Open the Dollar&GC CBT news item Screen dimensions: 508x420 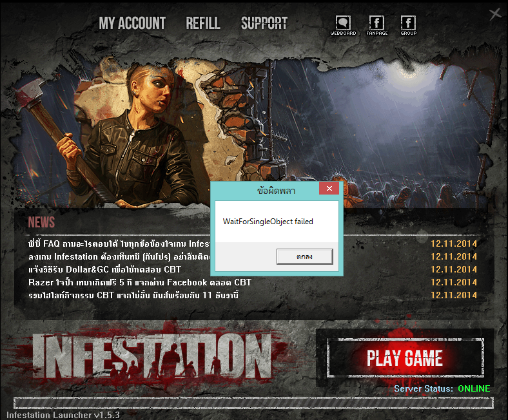coord(104,269)
